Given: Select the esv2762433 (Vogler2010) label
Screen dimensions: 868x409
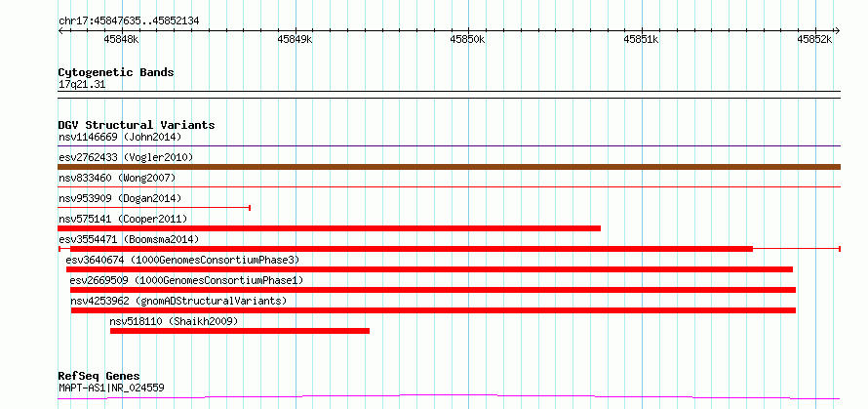Looking at the screenshot, I should (126, 157).
